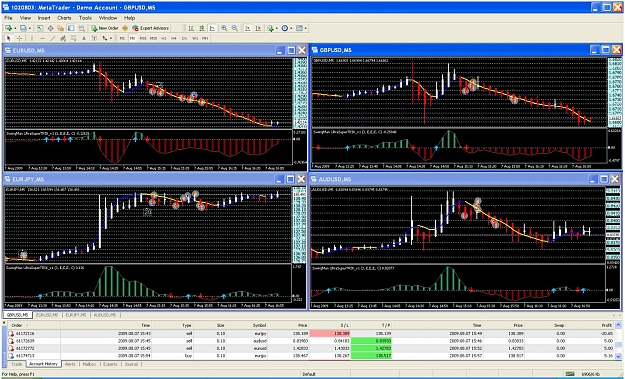
Task: Open the Periodicity clock icon
Action: click(x=285, y=28)
